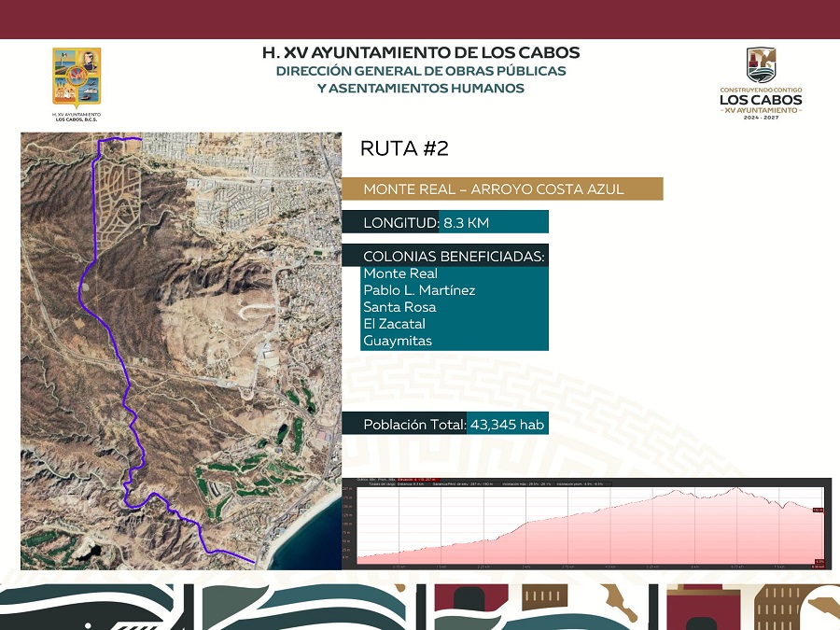Click the 'Población Total:' label
This screenshot has height=630, width=840.
[x=414, y=425]
